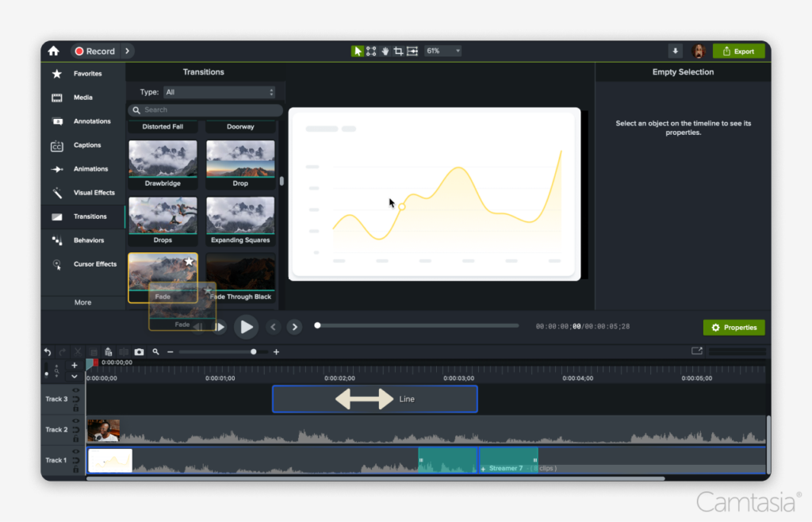Adjust the track height slider
The height and width of the screenshot is (522, 812).
coord(47,370)
